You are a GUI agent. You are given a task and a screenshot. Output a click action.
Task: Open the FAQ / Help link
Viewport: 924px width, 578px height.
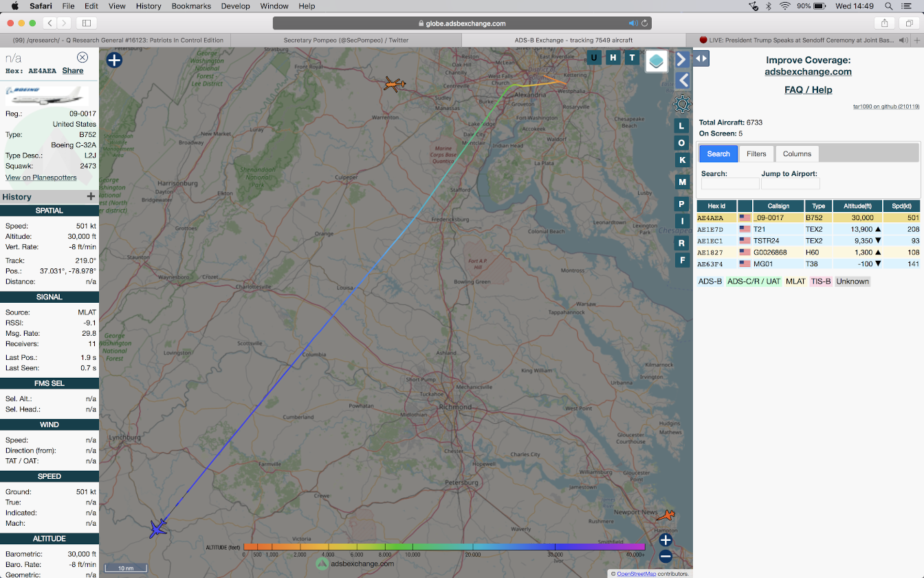coord(808,90)
